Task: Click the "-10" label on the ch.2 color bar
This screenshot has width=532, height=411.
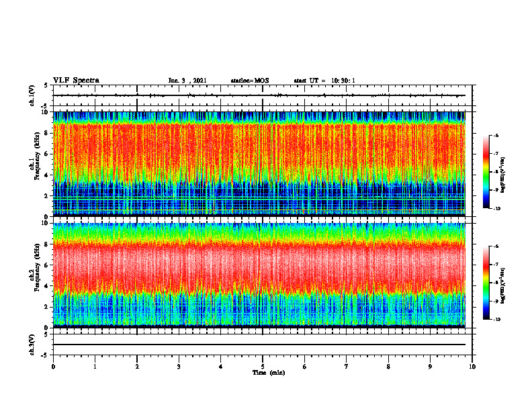Action: coord(497,320)
